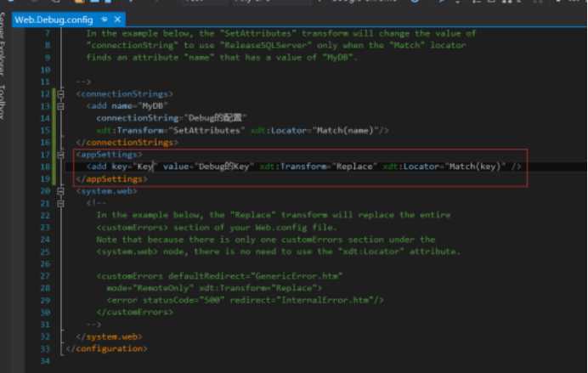Collapse the add name MyDB element outline
Image resolution: width=588 pixels, height=373 pixels.
[60, 106]
